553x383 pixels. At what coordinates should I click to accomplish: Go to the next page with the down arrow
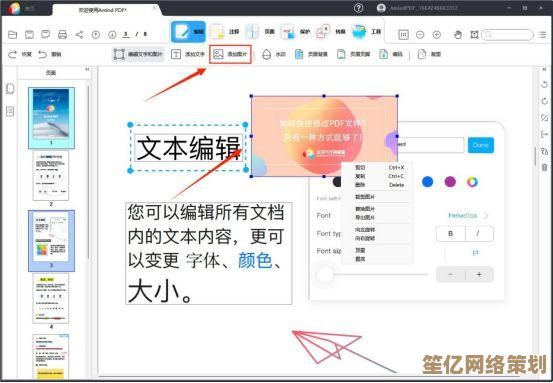click(x=112, y=35)
